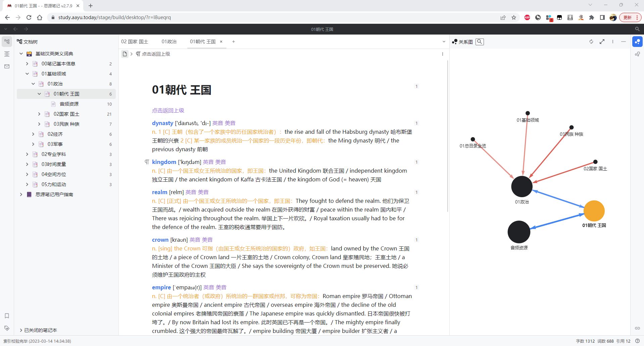This screenshot has width=644, height=346.
Task: Collapse the 01政治 tree node
Action: 33,84
